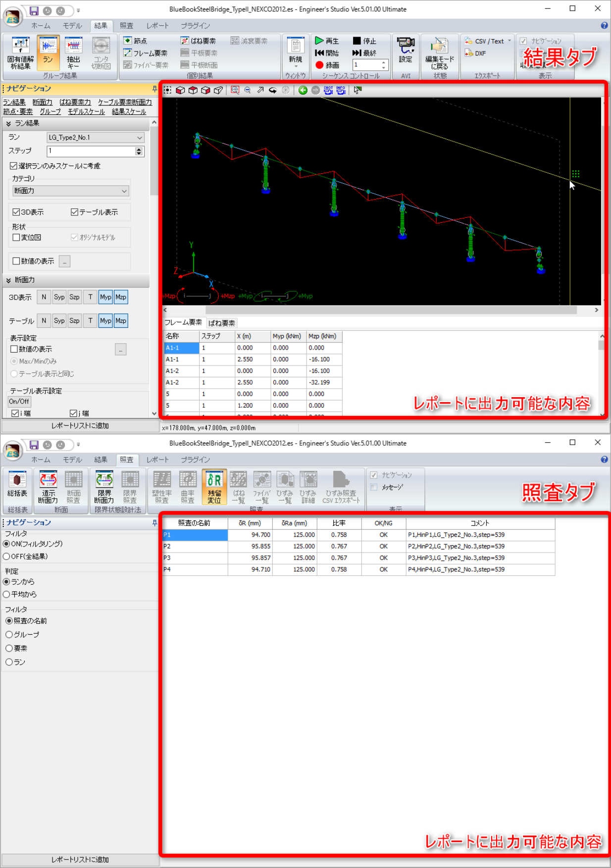Click レポートリストに追加 in upper window
Viewport: 611px width, 868px height.
pyautogui.click(x=80, y=426)
